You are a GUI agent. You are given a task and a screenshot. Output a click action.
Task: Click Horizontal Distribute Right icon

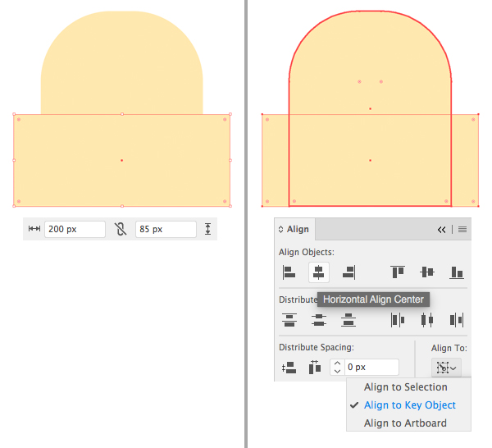coord(457,319)
